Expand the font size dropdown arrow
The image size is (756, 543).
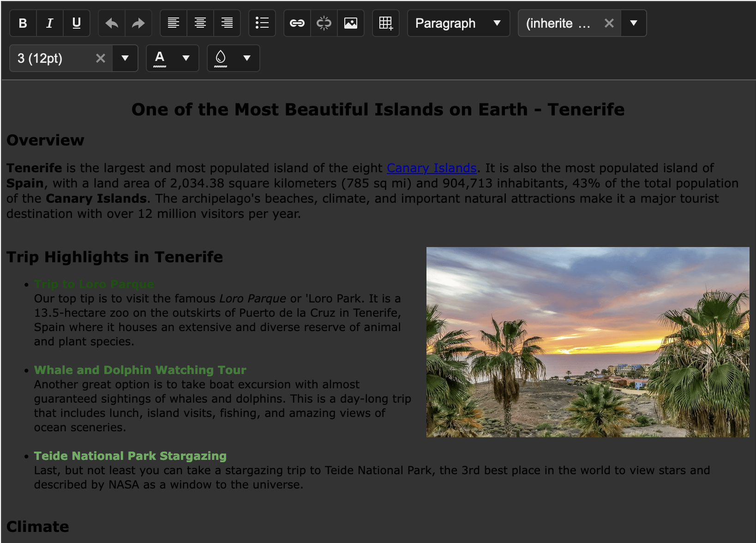tap(125, 58)
